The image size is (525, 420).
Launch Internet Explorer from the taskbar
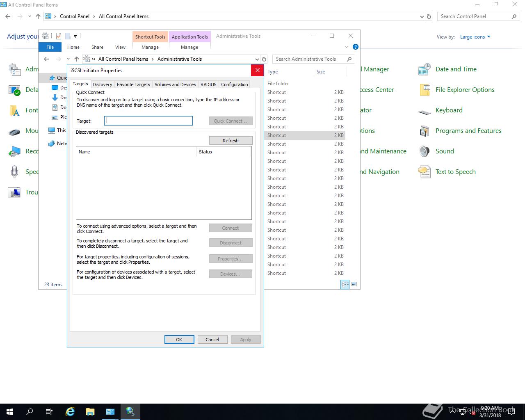click(70, 412)
